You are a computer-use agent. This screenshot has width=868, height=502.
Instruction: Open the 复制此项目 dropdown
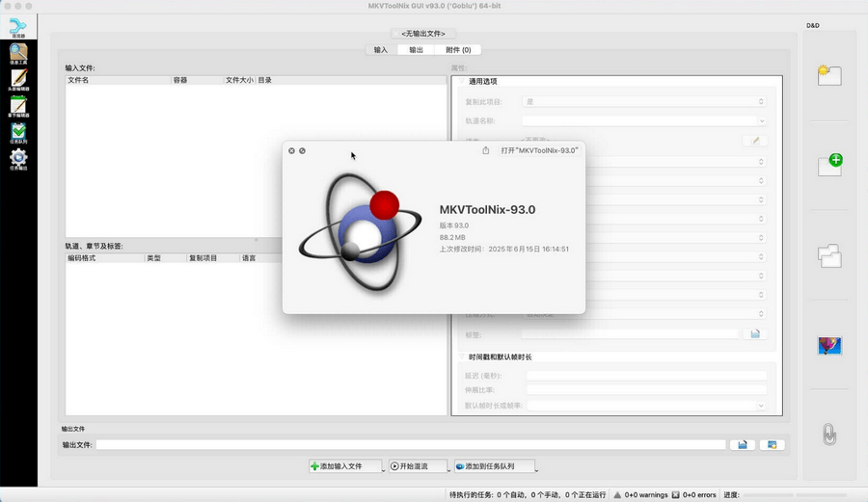644,102
